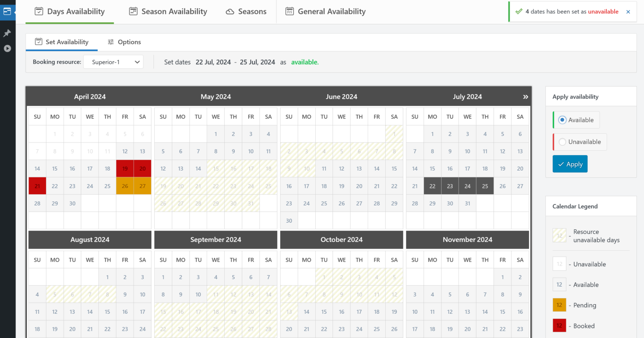Click the arrow icon in the left sidebar
Viewport: 644px width, 338px height.
[x=7, y=48]
